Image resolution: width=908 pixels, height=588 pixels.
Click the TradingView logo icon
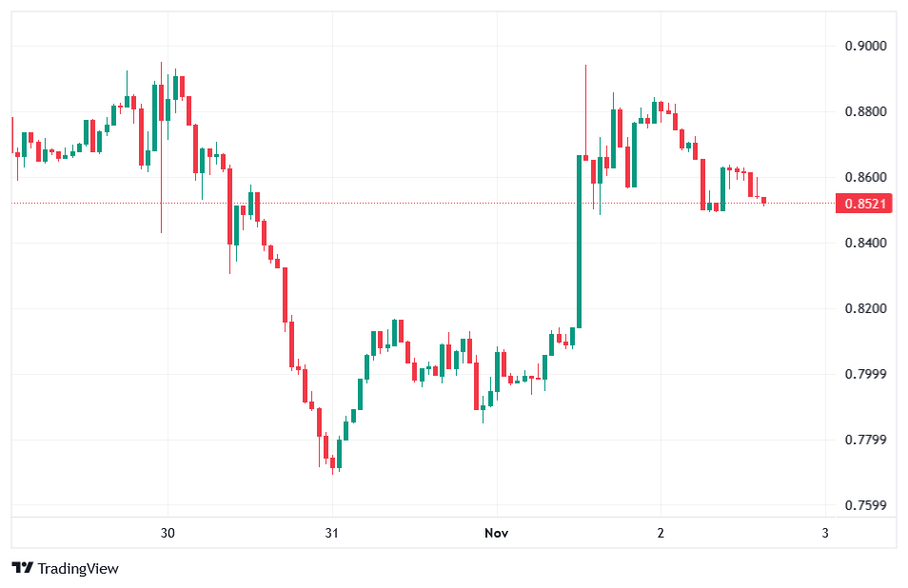tap(22, 568)
